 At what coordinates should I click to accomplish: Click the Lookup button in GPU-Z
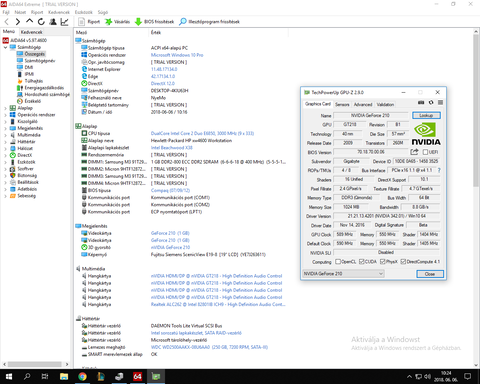[426, 115]
